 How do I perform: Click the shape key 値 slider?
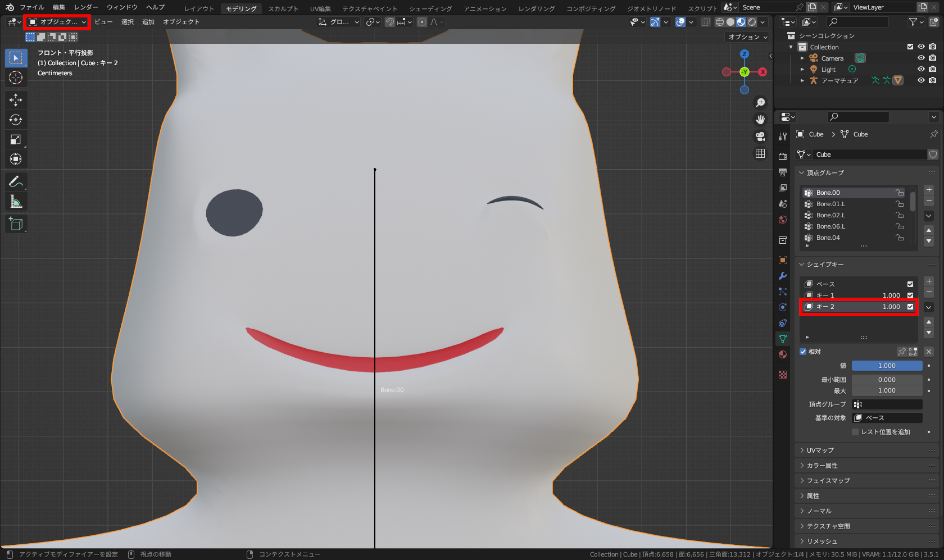(x=887, y=366)
